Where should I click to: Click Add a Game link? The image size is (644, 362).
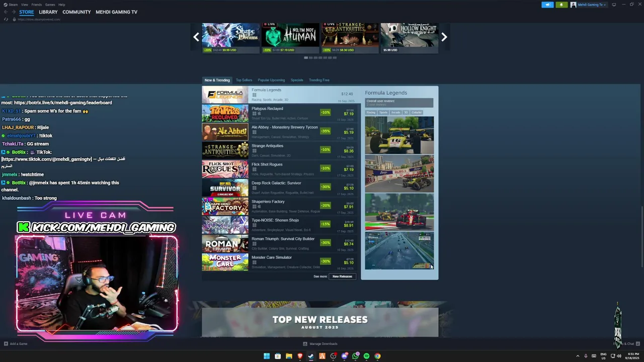pos(19,344)
